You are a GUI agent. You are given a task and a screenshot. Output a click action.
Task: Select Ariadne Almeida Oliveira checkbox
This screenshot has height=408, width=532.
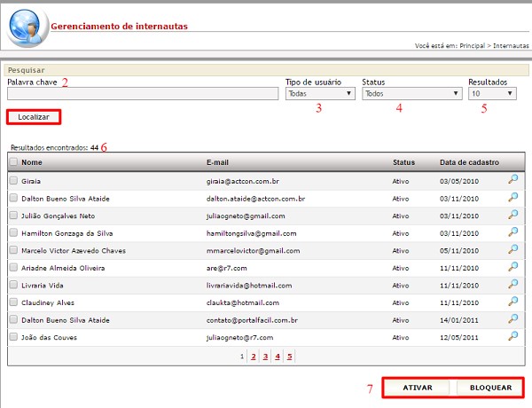tap(13, 267)
